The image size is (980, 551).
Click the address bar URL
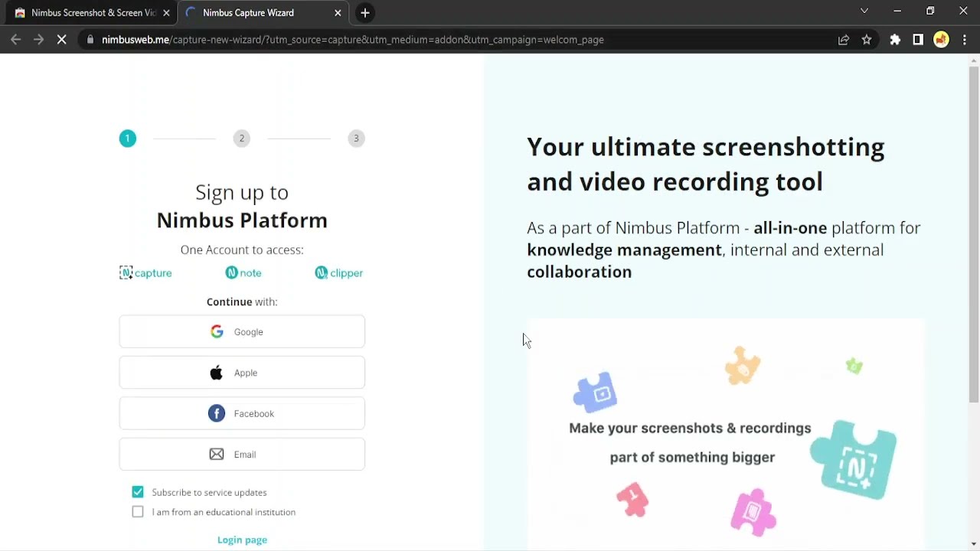coord(353,40)
